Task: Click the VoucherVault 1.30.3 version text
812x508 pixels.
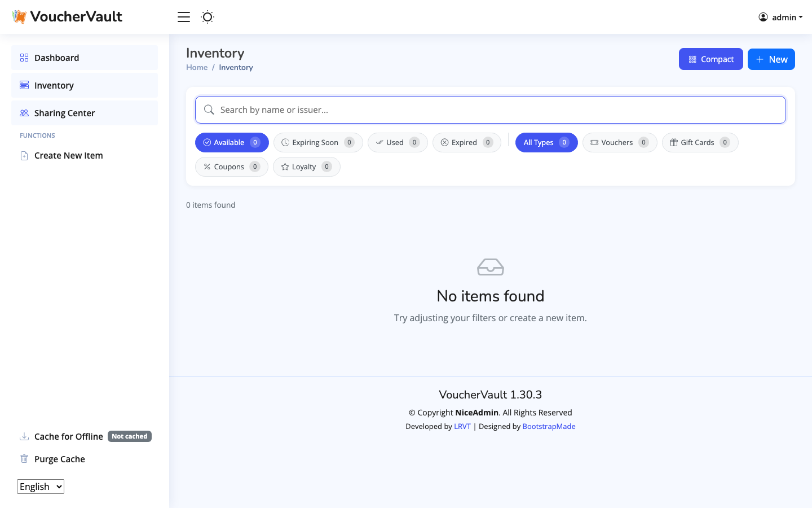Action: click(491, 395)
